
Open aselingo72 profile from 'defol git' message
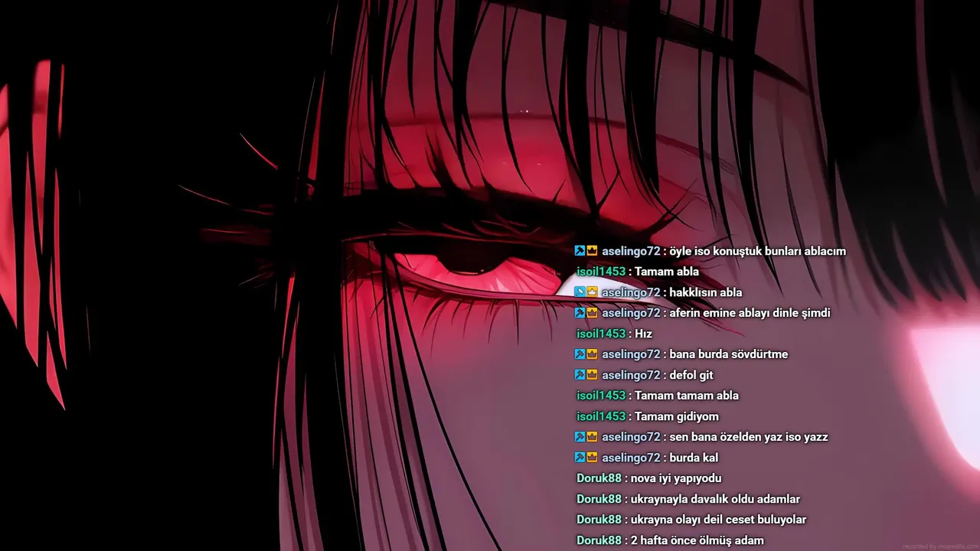[x=631, y=375]
